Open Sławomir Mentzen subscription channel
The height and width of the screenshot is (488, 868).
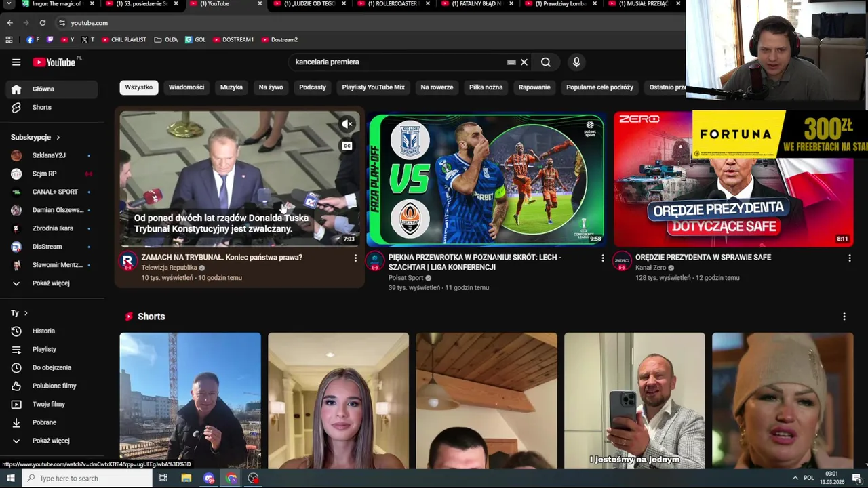52,266
